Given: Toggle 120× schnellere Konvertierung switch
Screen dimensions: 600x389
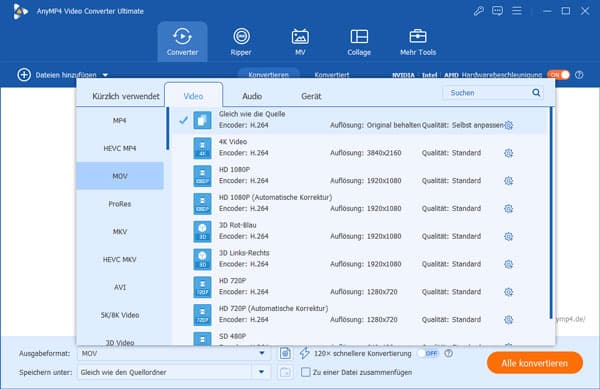Looking at the screenshot, I should pyautogui.click(x=428, y=353).
